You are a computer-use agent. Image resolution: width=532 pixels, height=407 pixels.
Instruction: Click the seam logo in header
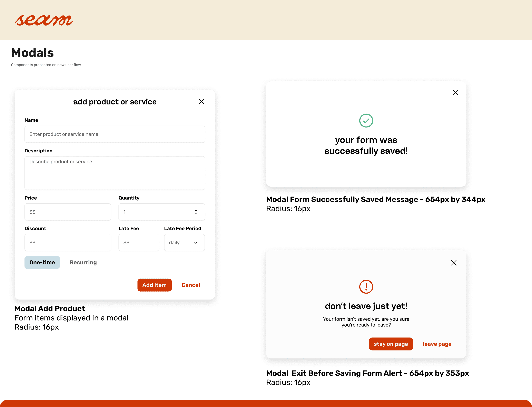point(44,20)
